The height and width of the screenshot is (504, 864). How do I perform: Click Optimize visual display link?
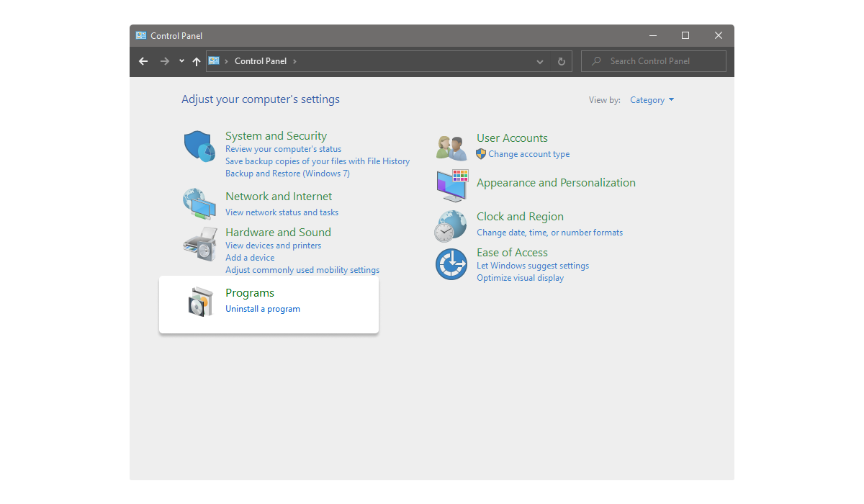[520, 278]
